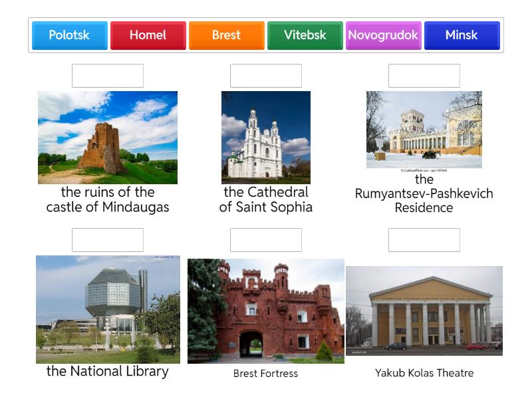This screenshot has width=532, height=399.
Task: Click answer box above Mindaugas castle ruins
Action: [x=108, y=76]
